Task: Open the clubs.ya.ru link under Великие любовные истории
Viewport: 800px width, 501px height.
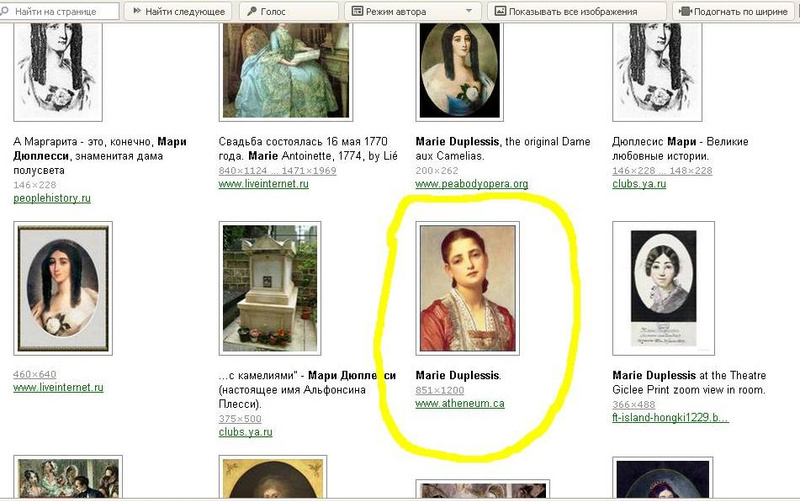Action: (x=639, y=184)
